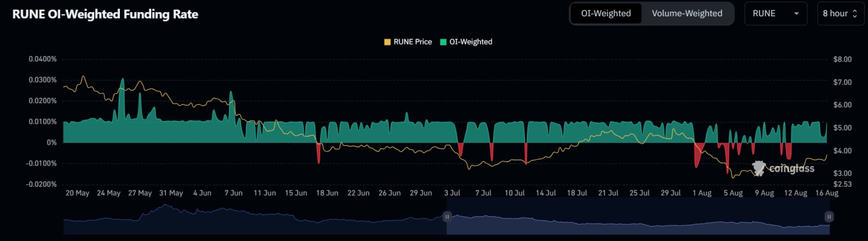868x241 pixels.
Task: Click the chart title RUNE OI-Weighted Funding Rate
Action: tap(105, 14)
